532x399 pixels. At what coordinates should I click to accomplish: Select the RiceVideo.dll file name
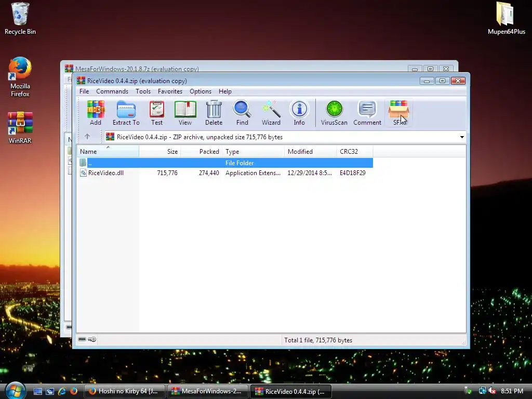coord(106,172)
